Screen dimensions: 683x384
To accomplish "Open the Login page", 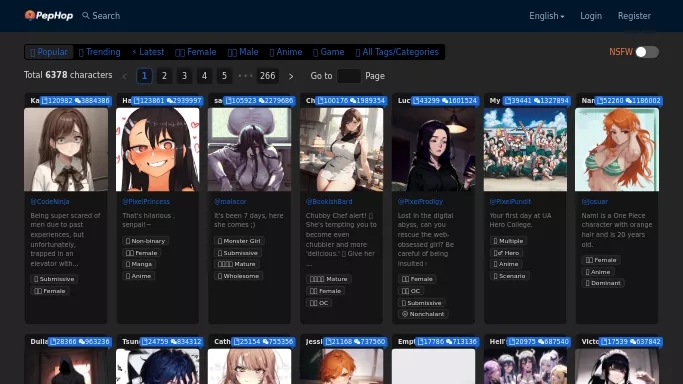I will click(x=591, y=16).
